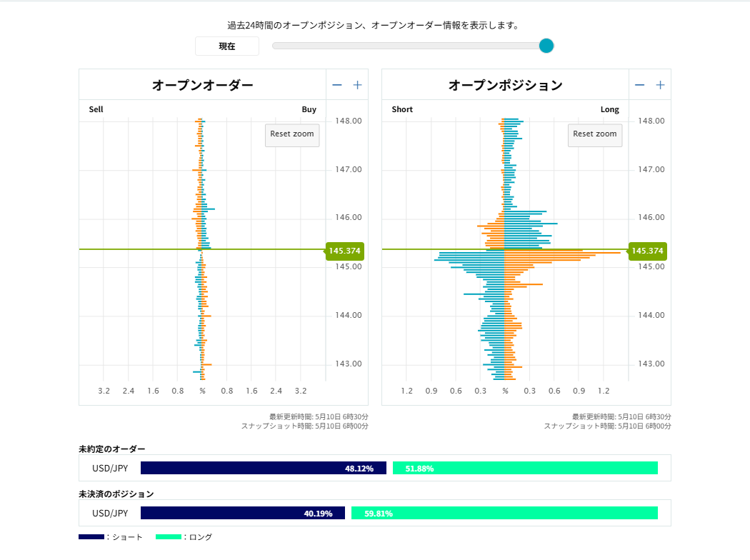The height and width of the screenshot is (560, 750).
Task: Select the 145.374 price tag on position chart
Action: click(648, 251)
